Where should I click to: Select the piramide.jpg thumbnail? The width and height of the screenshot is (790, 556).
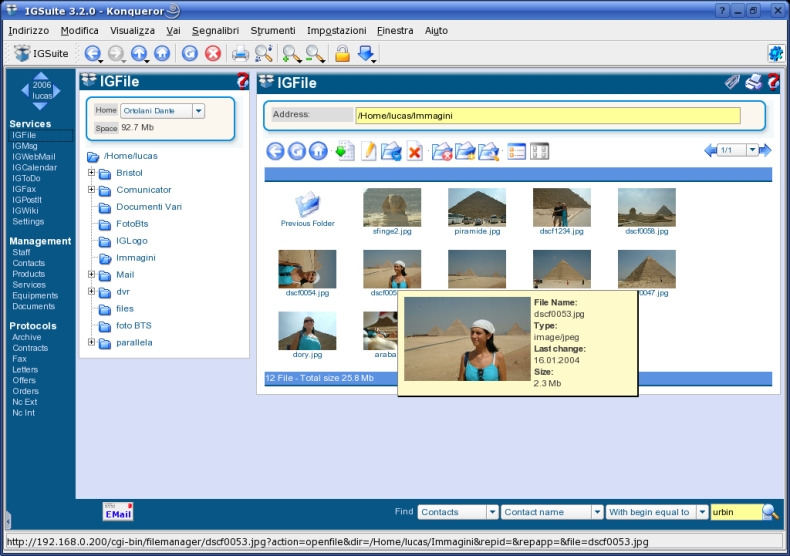pyautogui.click(x=477, y=207)
